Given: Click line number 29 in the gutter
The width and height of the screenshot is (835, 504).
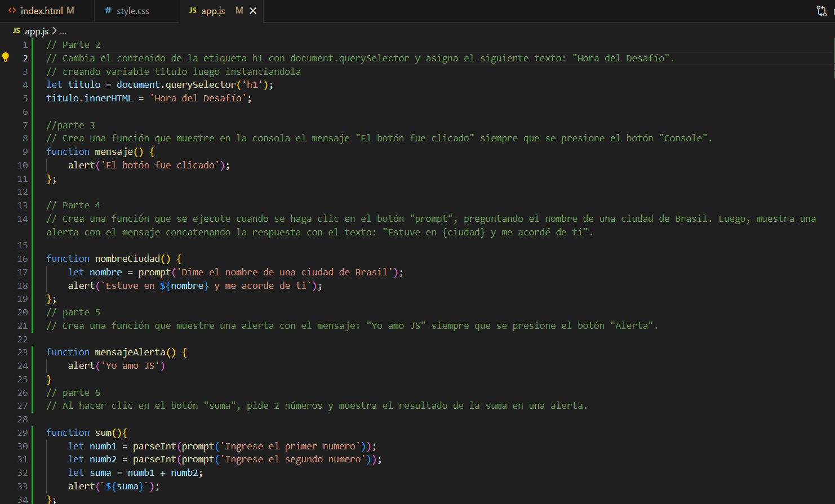Looking at the screenshot, I should pos(23,432).
